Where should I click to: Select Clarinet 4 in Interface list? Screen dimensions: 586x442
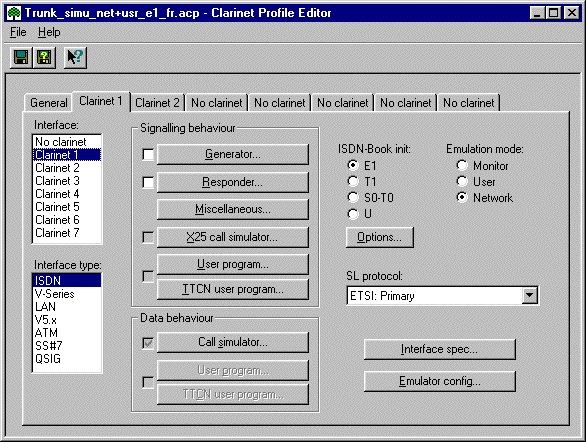67,194
